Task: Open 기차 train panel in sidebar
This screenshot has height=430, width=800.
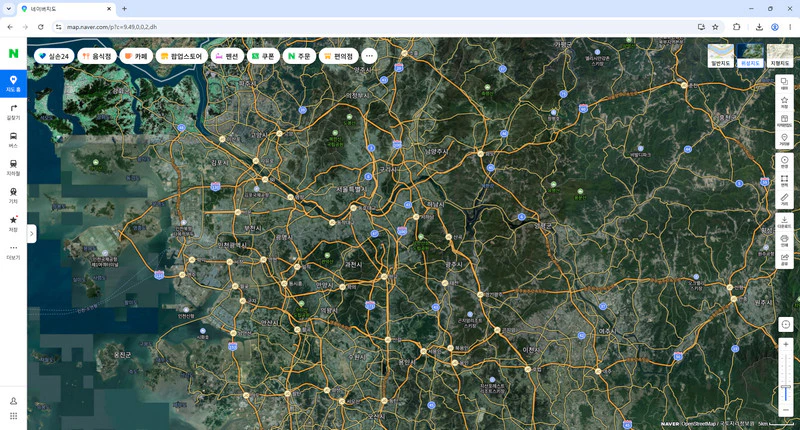Action: tap(13, 196)
